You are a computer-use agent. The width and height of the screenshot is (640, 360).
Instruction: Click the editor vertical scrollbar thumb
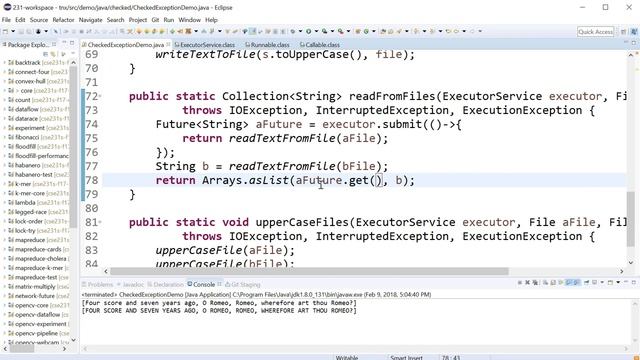[x=631, y=218]
